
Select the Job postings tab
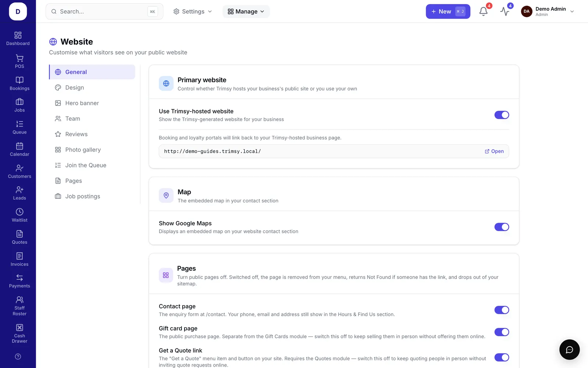tap(92, 197)
